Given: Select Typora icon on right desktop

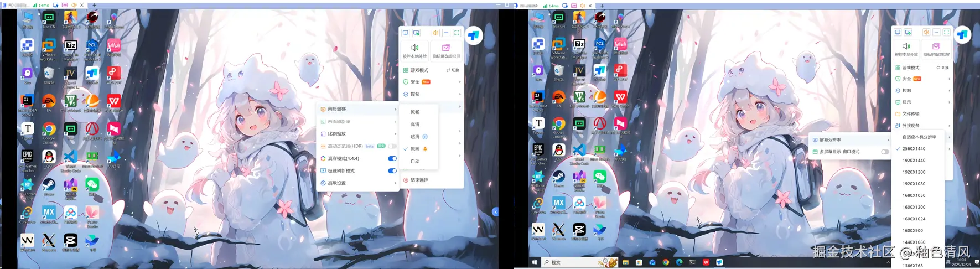Looking at the screenshot, I should click(538, 126).
